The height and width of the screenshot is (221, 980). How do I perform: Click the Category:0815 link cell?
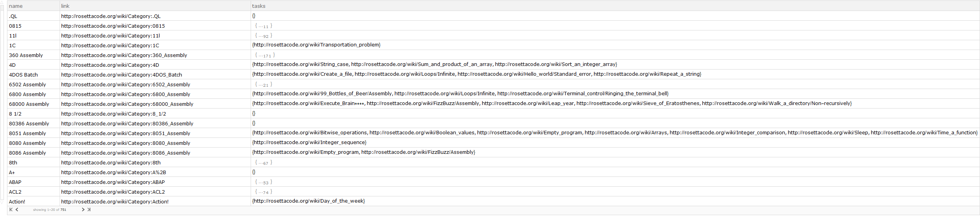155,26
